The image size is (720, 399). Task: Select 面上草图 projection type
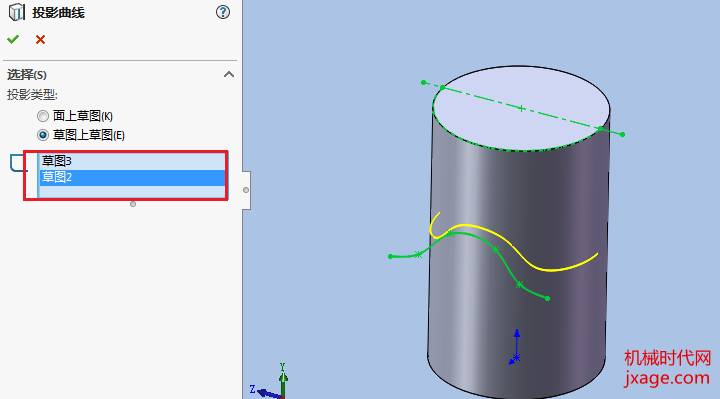coord(43,116)
